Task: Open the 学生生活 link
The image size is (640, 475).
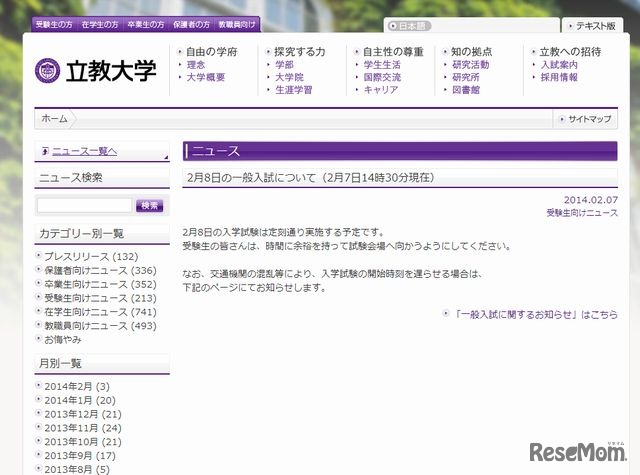Action: point(382,64)
